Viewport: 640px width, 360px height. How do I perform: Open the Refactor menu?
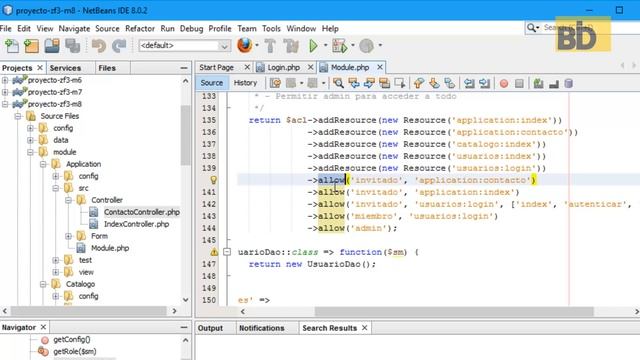140,29
